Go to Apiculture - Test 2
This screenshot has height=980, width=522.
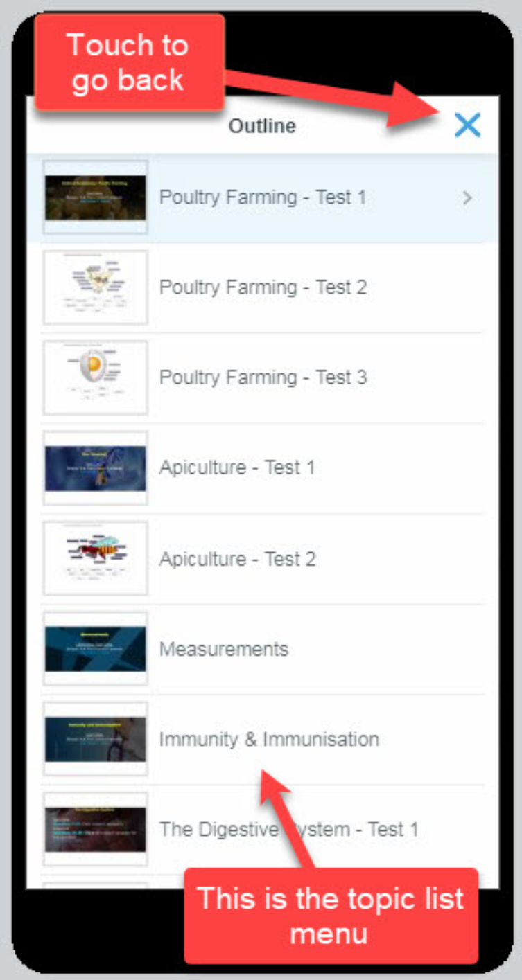coord(237,559)
